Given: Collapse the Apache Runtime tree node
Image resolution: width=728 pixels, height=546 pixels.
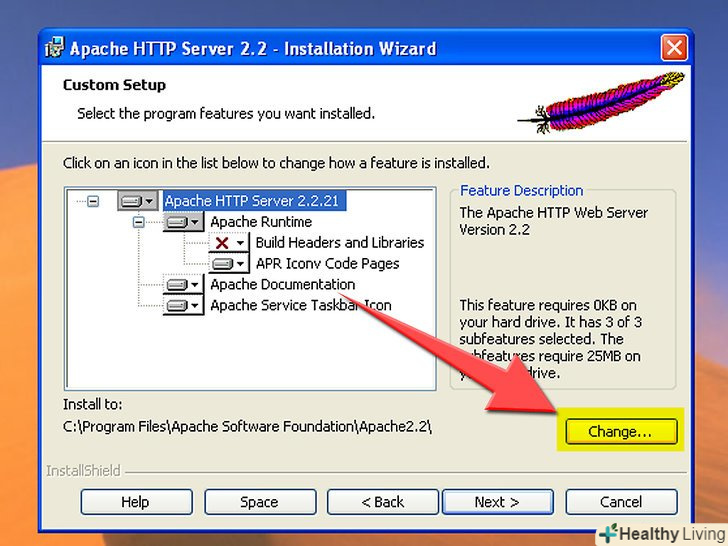Looking at the screenshot, I should pos(138,222).
